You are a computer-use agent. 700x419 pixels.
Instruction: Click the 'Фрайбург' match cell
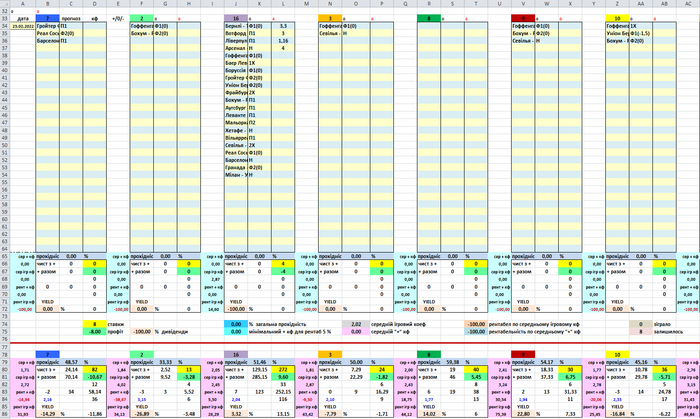point(236,93)
